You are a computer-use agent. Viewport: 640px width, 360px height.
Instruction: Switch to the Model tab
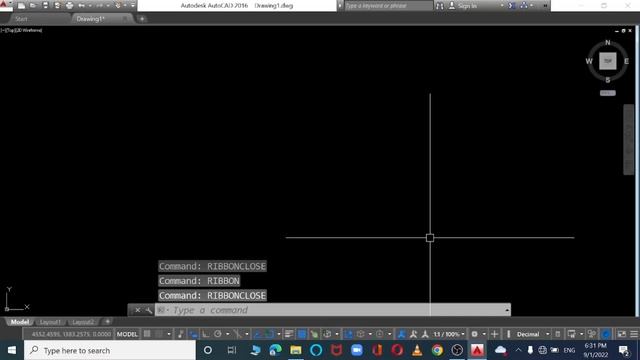[x=20, y=322]
